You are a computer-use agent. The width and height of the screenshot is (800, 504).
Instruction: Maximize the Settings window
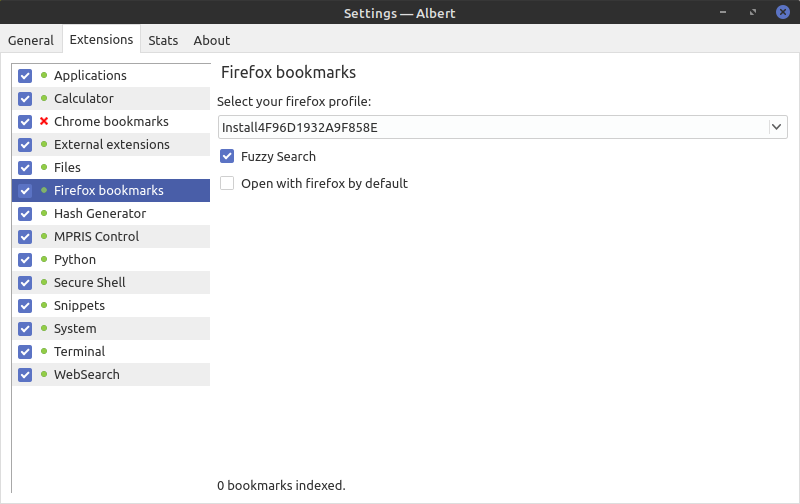(753, 12)
